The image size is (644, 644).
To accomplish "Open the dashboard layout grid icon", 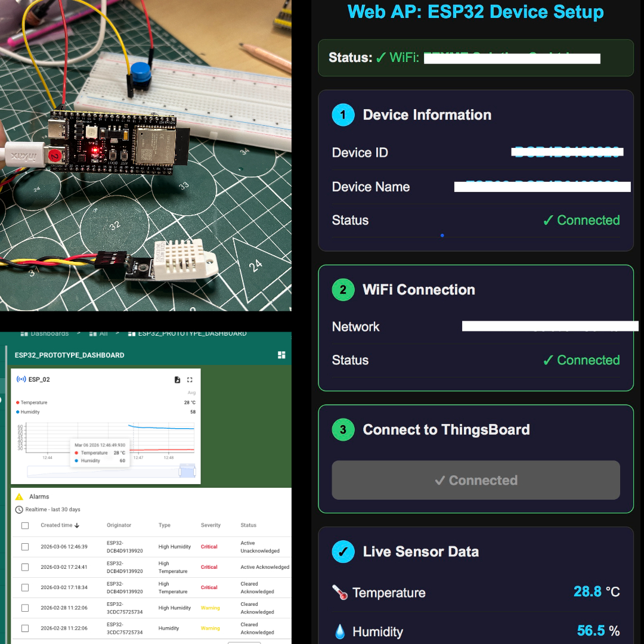I will (x=281, y=355).
